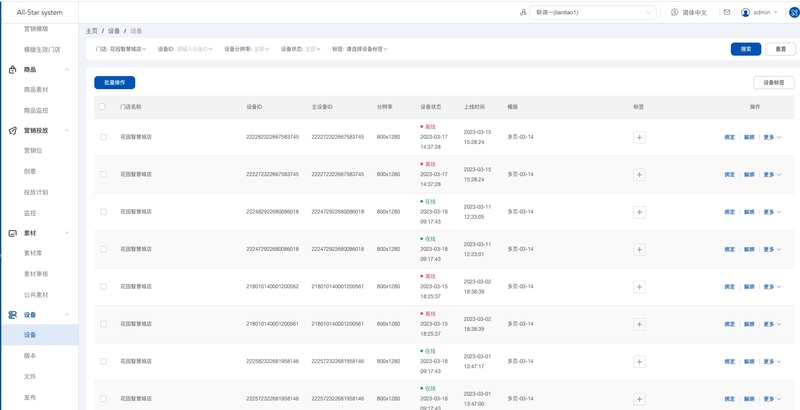800x410 pixels.
Task: Click the 简体中文 language icon
Action: coord(675,13)
